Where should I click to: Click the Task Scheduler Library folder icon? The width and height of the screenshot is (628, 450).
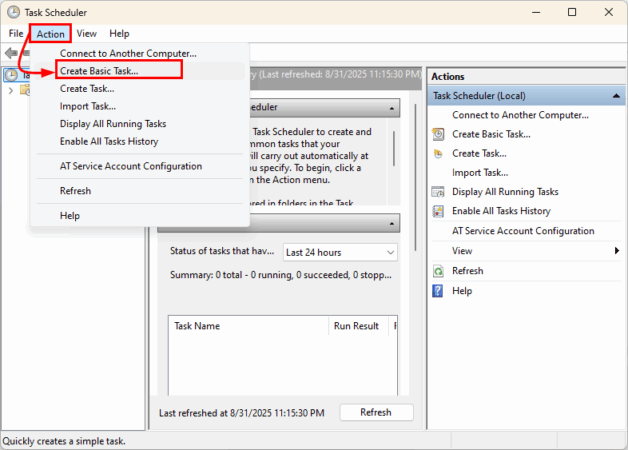25,90
